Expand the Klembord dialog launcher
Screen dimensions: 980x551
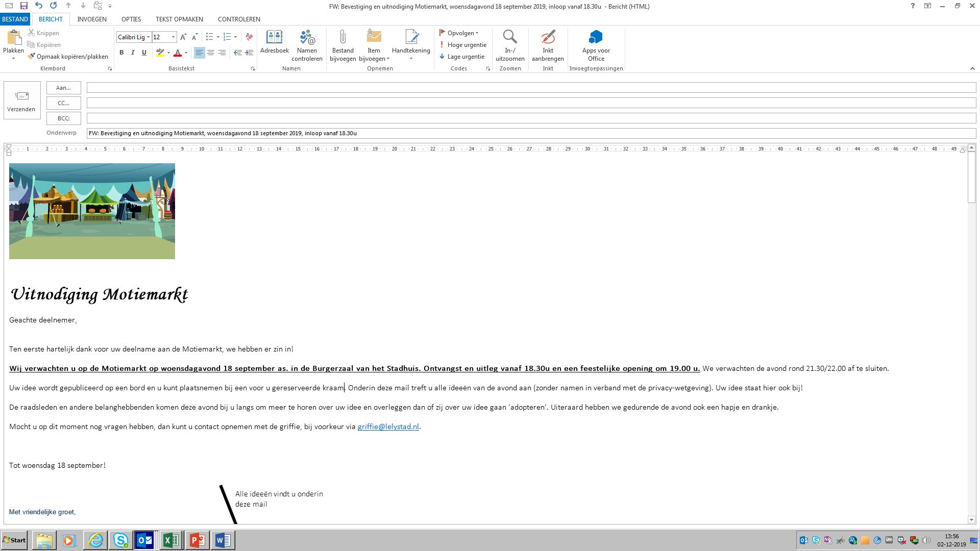(x=110, y=68)
